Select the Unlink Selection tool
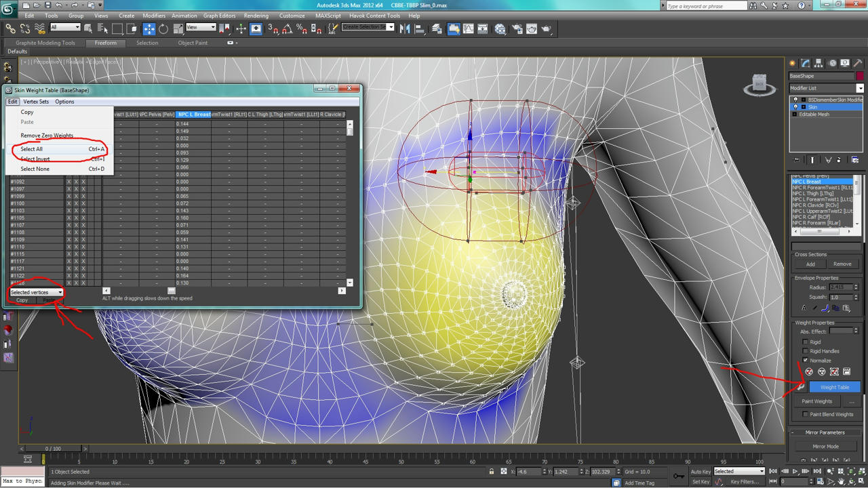 25,28
